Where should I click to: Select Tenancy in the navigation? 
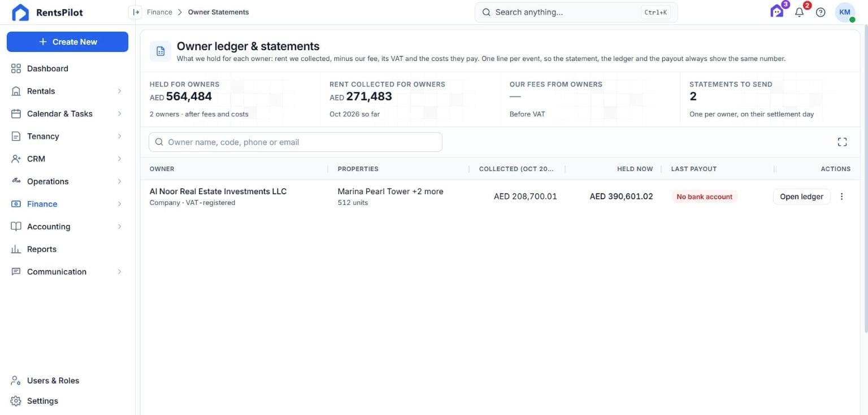67,136
